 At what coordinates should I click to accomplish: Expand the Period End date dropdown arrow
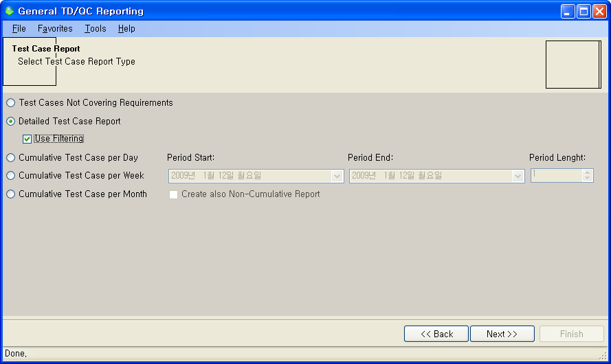(518, 176)
